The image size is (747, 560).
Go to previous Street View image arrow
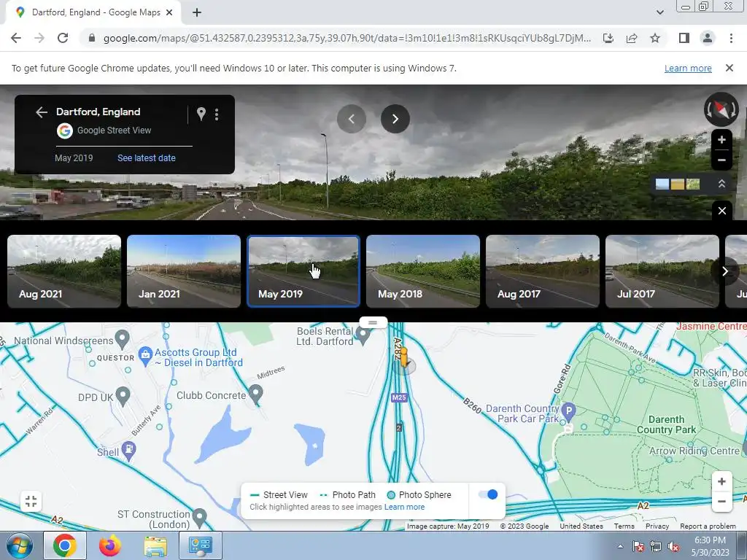click(352, 119)
